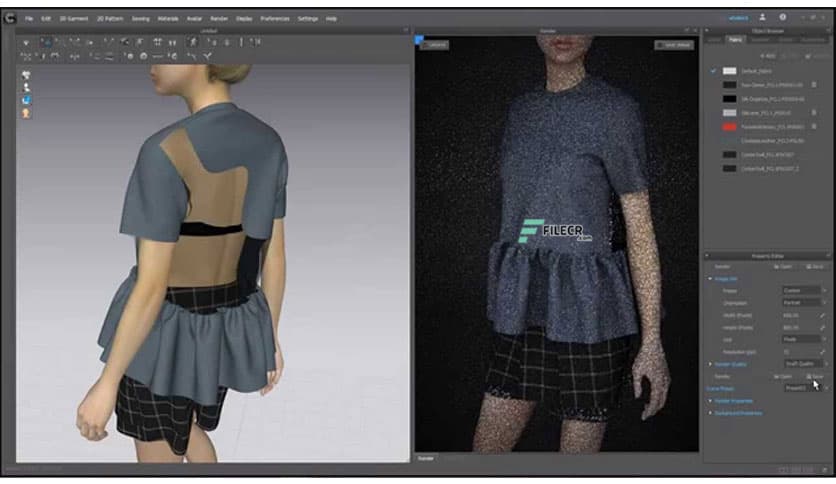This screenshot has height=484, width=836.
Task: Click the orange avatar display icon in the viewport sidebar
Action: click(x=25, y=113)
